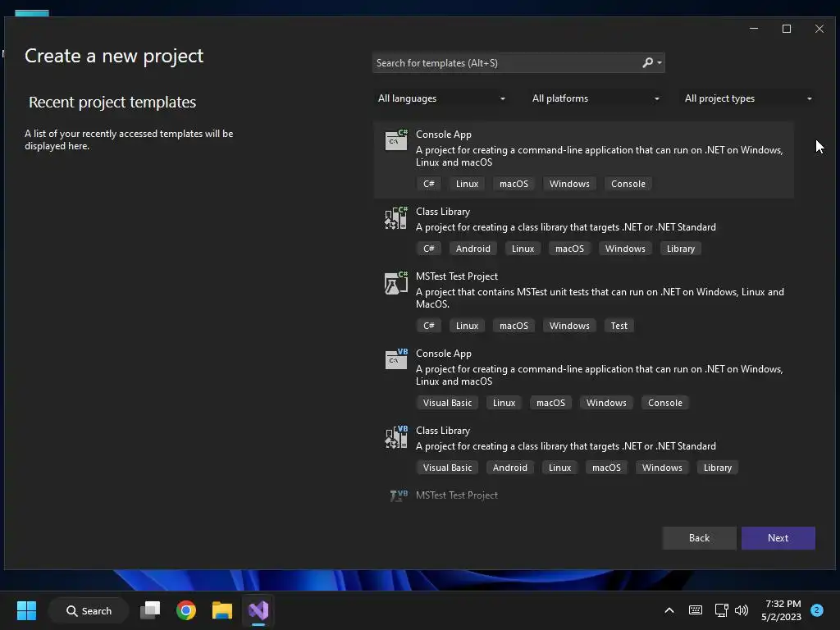Click the Back button

[699, 538]
